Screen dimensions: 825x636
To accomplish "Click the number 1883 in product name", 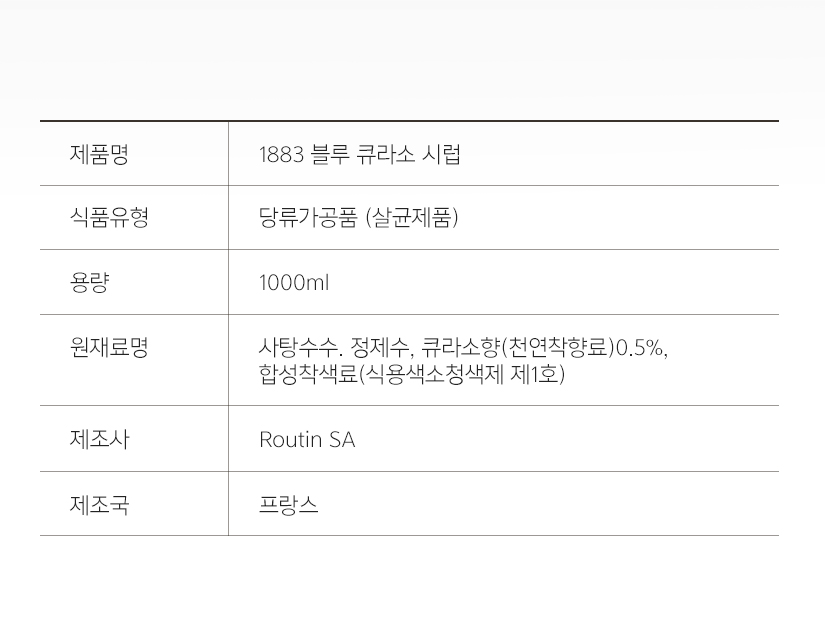I will 281,155.
